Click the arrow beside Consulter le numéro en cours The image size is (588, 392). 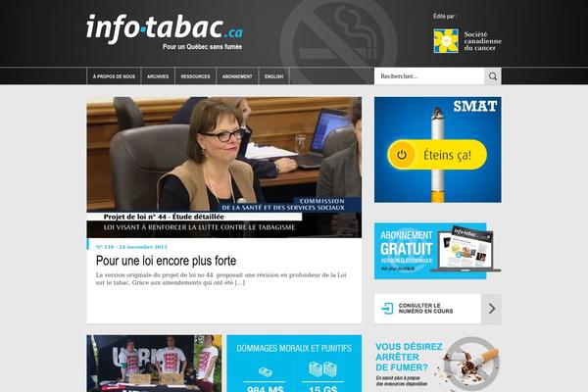pos(492,309)
